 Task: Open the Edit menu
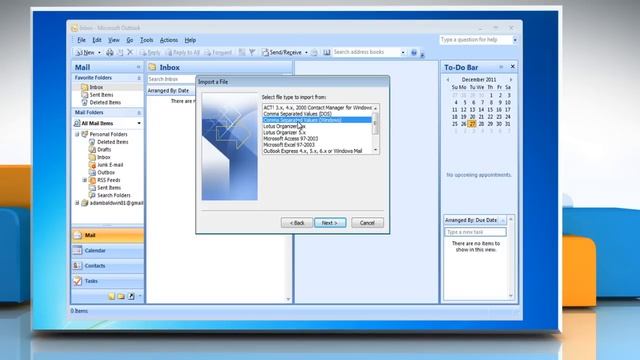coord(97,40)
